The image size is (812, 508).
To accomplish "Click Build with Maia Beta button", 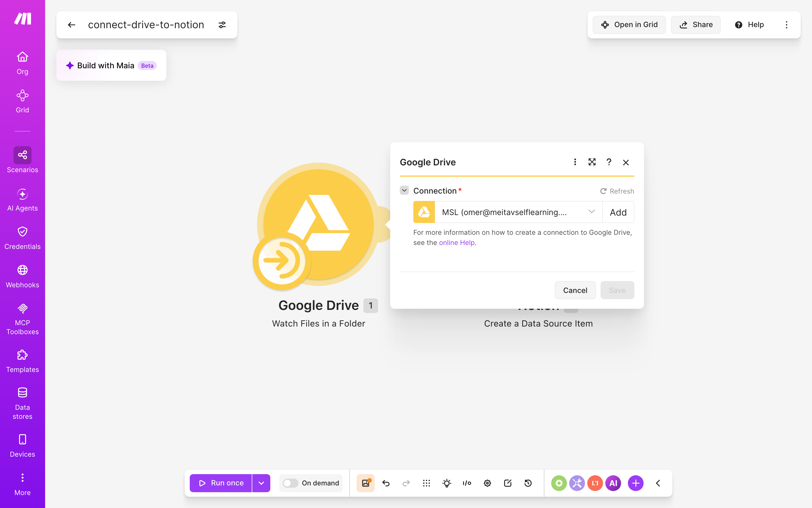I will click(x=111, y=65).
